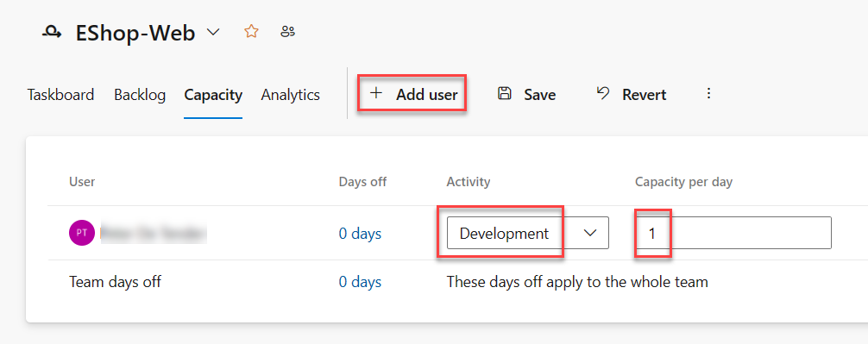Open the Analytics tab

click(x=291, y=95)
